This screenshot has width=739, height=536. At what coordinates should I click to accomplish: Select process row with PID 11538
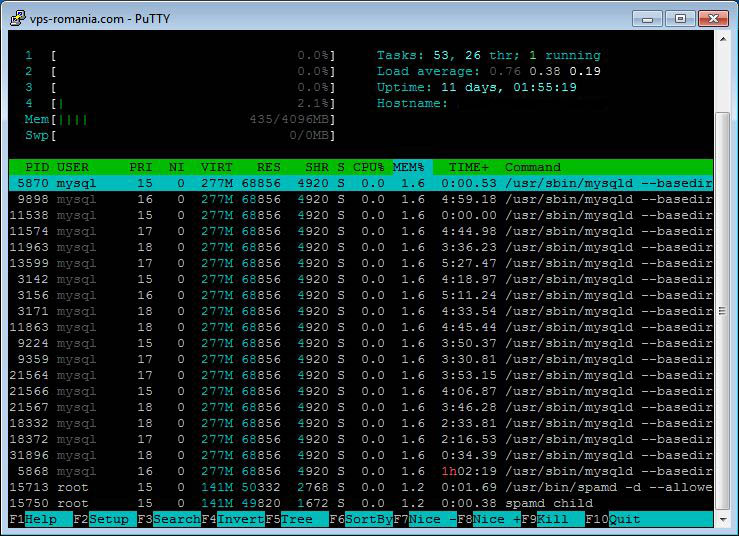[x=361, y=215]
